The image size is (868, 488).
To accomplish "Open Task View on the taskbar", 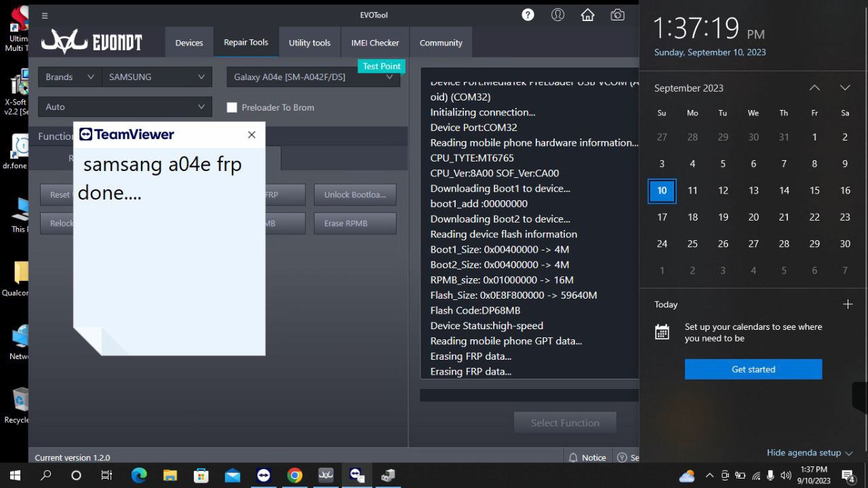I will tap(106, 475).
